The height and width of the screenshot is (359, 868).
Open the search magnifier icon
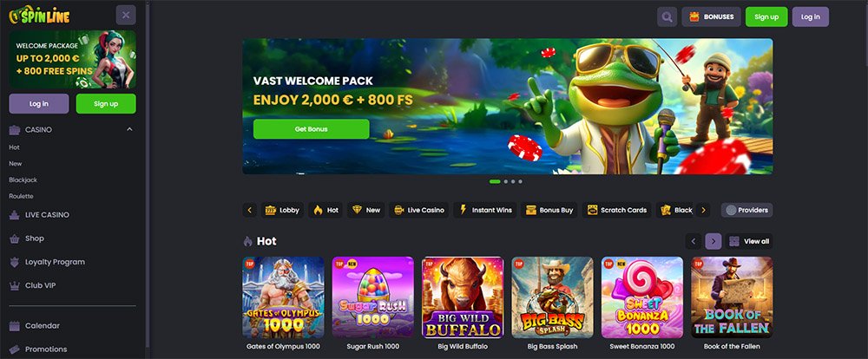[667, 16]
